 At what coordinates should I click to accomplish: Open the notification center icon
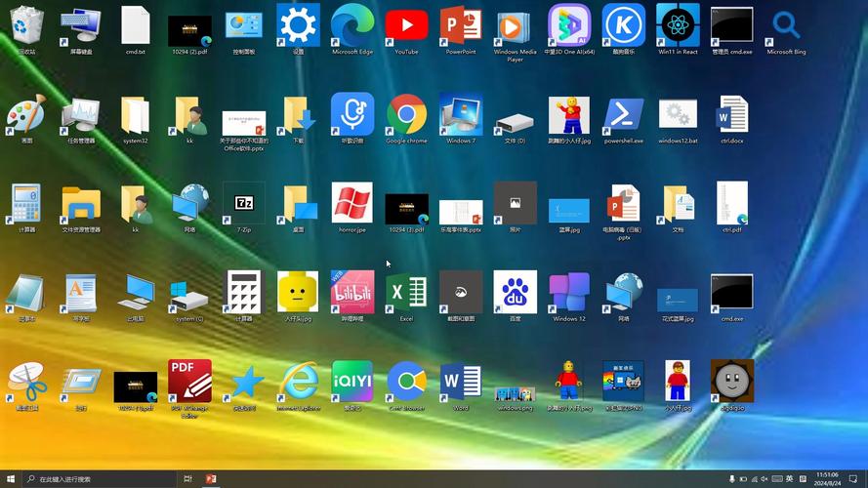click(x=853, y=479)
